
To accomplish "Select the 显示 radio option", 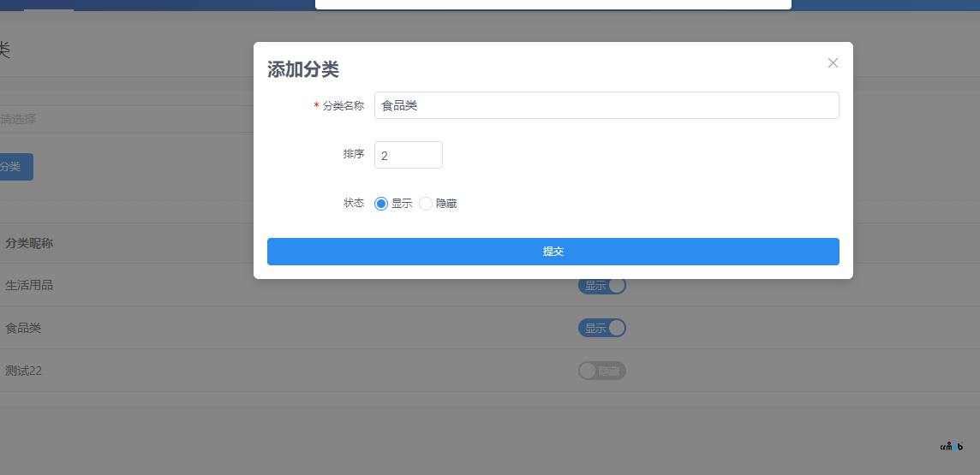I will pyautogui.click(x=382, y=204).
